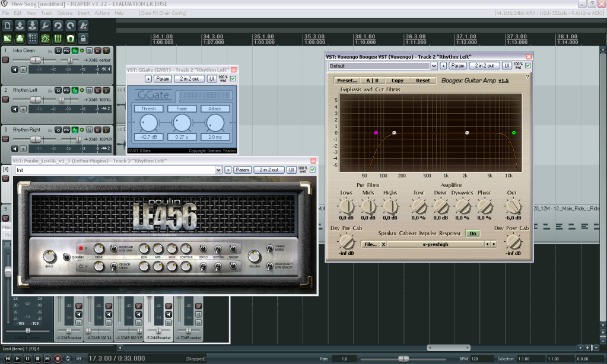Open FX chain of Rhythm Right track
607x364 pixels.
[x=75, y=130]
